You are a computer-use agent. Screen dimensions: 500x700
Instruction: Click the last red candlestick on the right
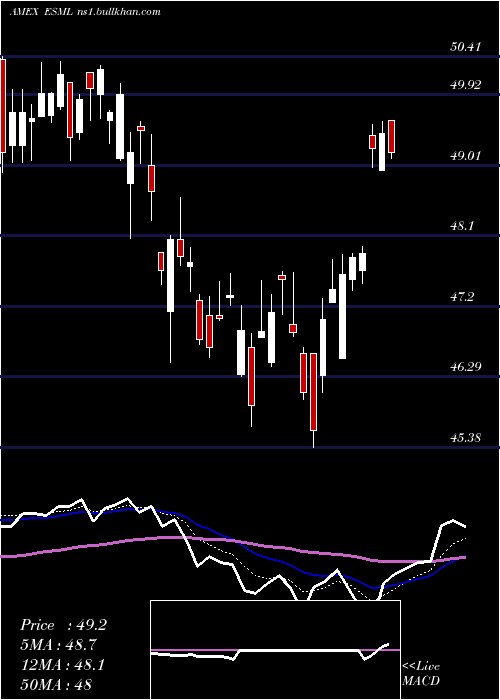tap(392, 137)
